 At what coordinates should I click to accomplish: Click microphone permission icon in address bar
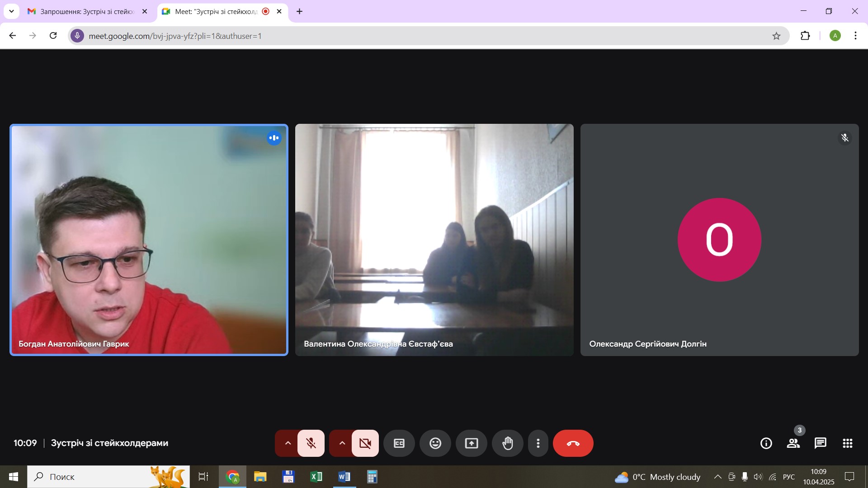click(77, 36)
